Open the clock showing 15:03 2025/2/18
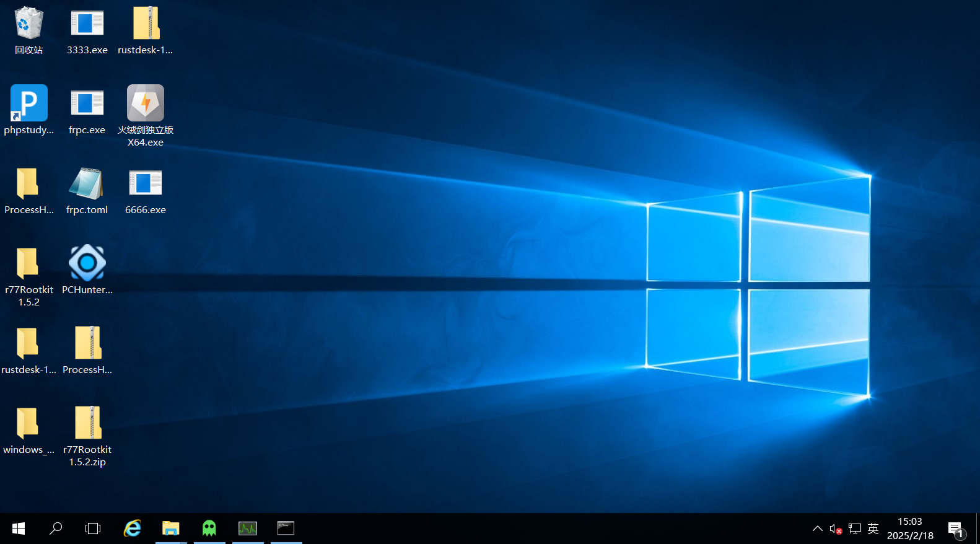 coord(910,529)
